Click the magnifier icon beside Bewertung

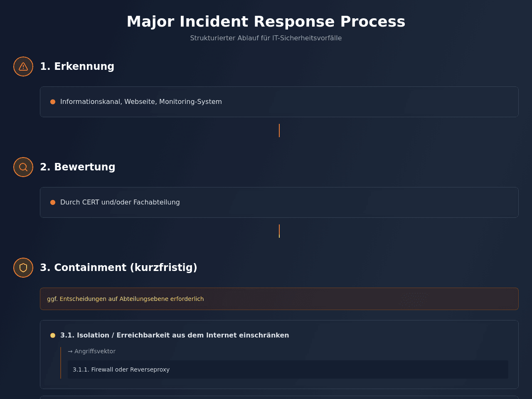(x=23, y=167)
